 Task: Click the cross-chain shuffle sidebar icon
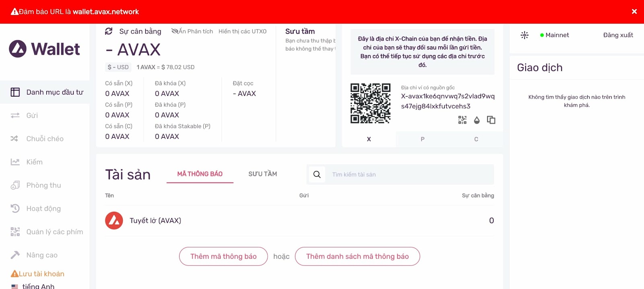[14, 138]
